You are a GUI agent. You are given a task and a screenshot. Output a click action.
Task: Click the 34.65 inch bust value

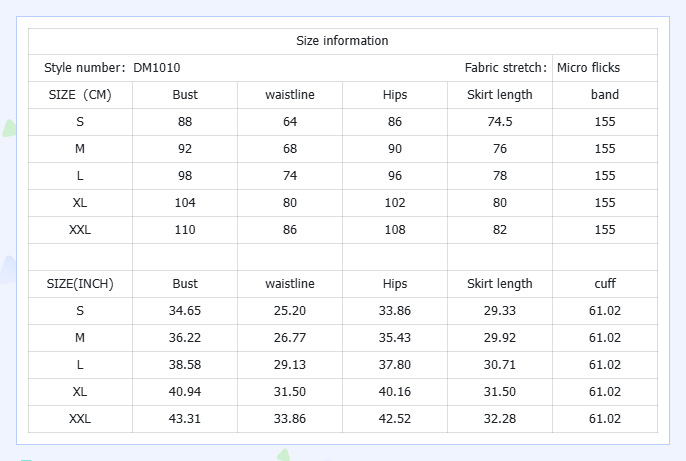click(x=185, y=311)
